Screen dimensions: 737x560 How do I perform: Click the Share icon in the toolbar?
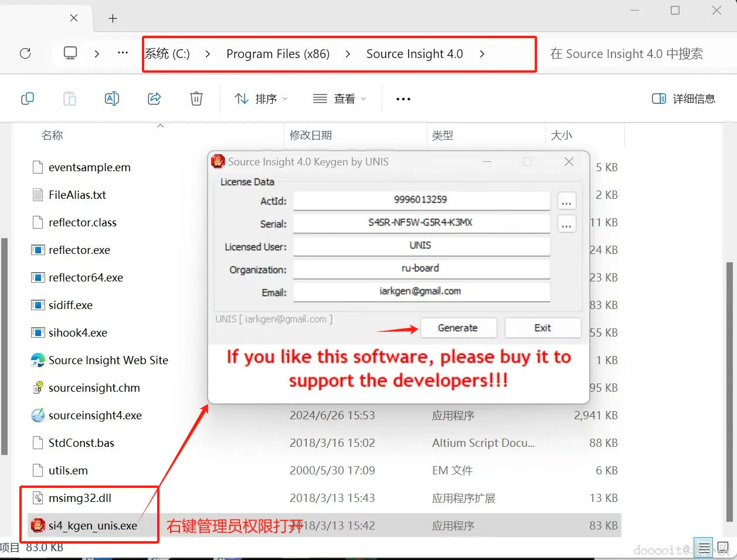point(154,99)
